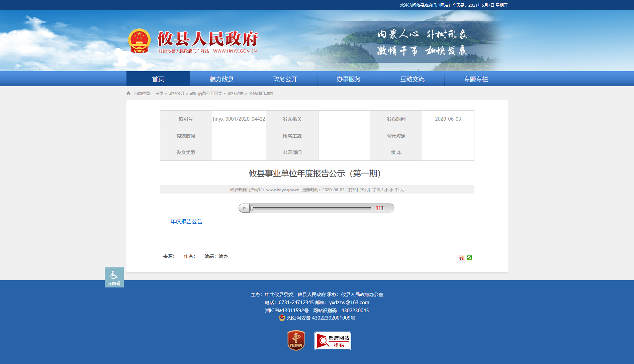
Task: Click the breadcrumb home icon
Action: coord(128,94)
